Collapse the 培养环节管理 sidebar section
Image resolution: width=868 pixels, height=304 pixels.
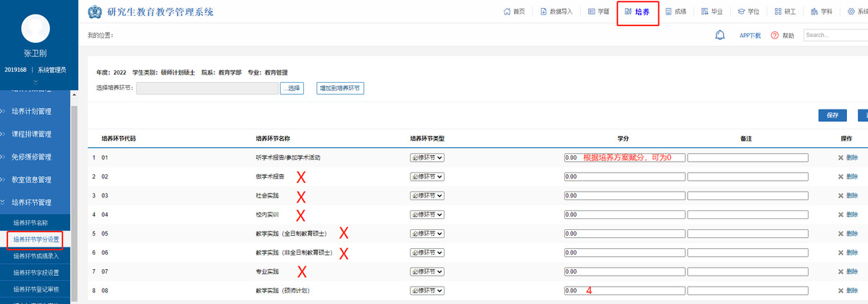click(x=32, y=202)
